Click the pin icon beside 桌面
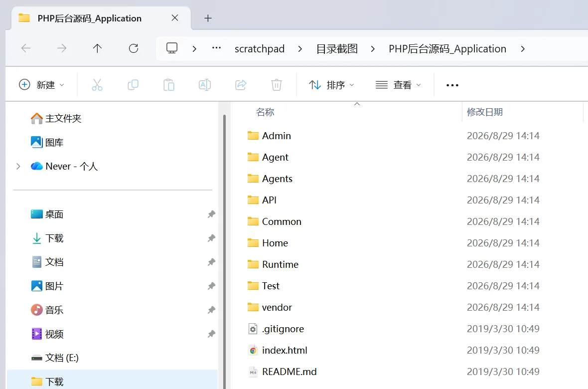This screenshot has width=588, height=389. pos(211,214)
